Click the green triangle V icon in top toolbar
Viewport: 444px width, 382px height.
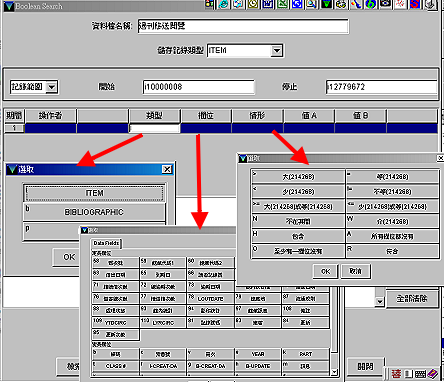coord(327,4)
